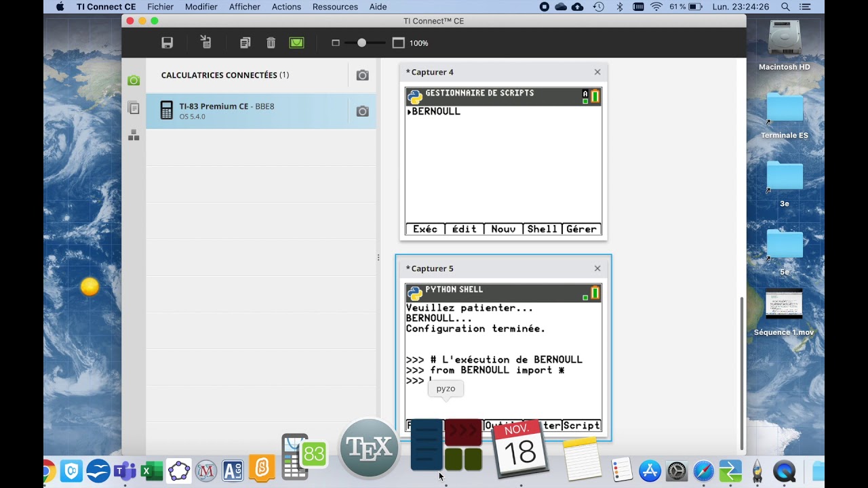Open the Aide menu
This screenshot has height=488, width=868.
click(378, 7)
